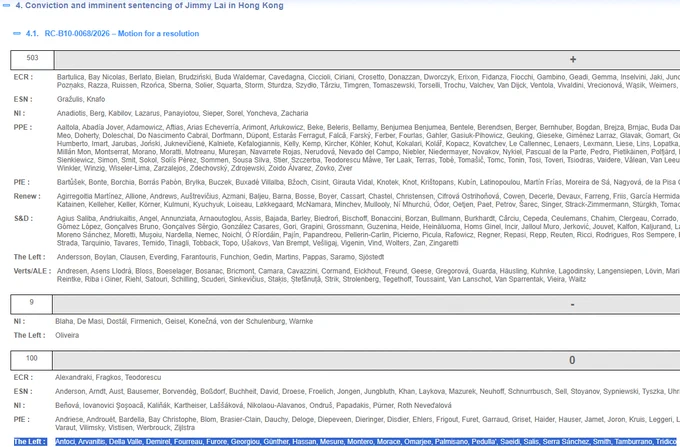Click the ECR label in the plus section
Screen dimensions: 680x447
pyautogui.click(x=23, y=77)
